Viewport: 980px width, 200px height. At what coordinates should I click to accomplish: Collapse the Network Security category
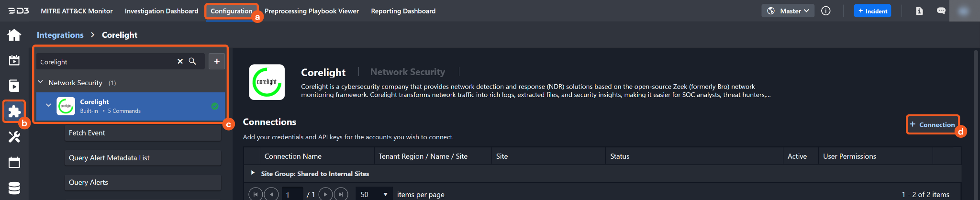click(41, 82)
